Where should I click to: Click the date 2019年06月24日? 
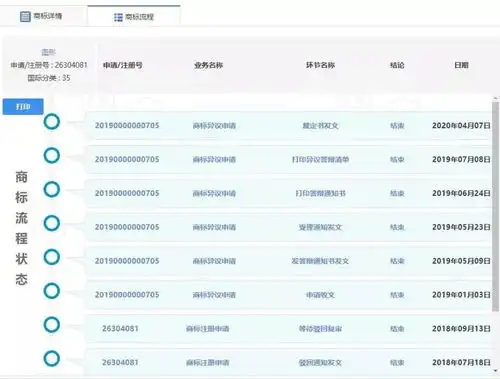tap(461, 193)
